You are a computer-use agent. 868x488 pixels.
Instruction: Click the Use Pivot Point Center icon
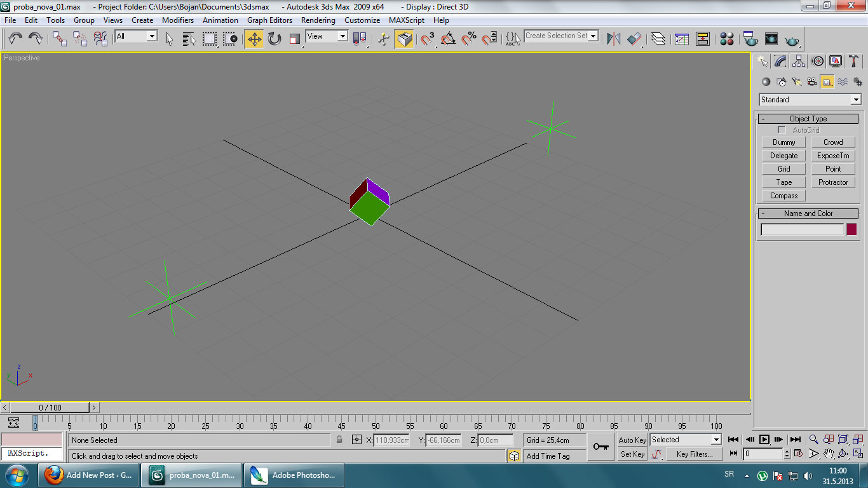click(360, 39)
